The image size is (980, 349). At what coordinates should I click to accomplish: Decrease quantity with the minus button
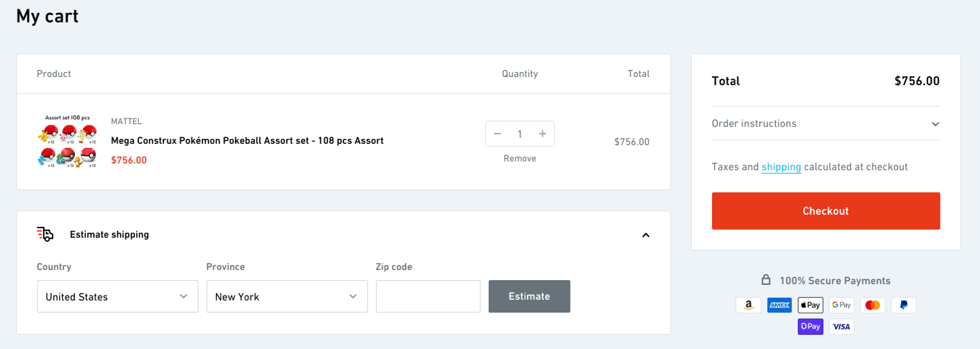(x=497, y=134)
